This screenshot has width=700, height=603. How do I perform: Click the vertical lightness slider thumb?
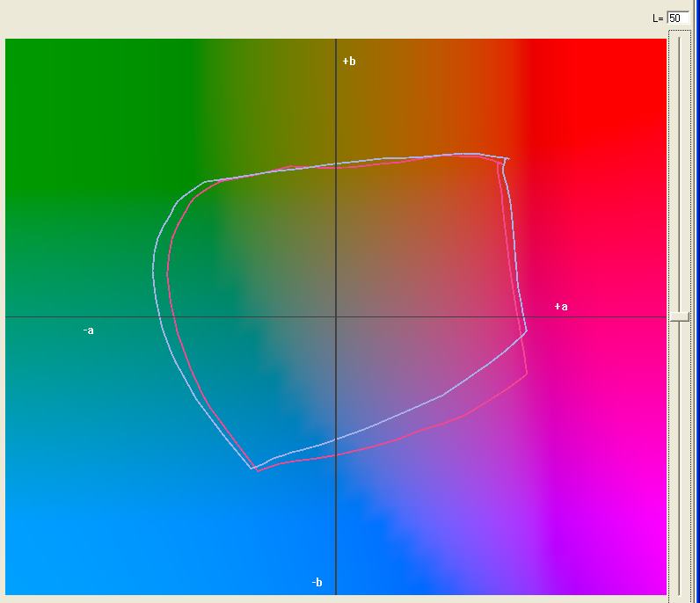tap(679, 316)
